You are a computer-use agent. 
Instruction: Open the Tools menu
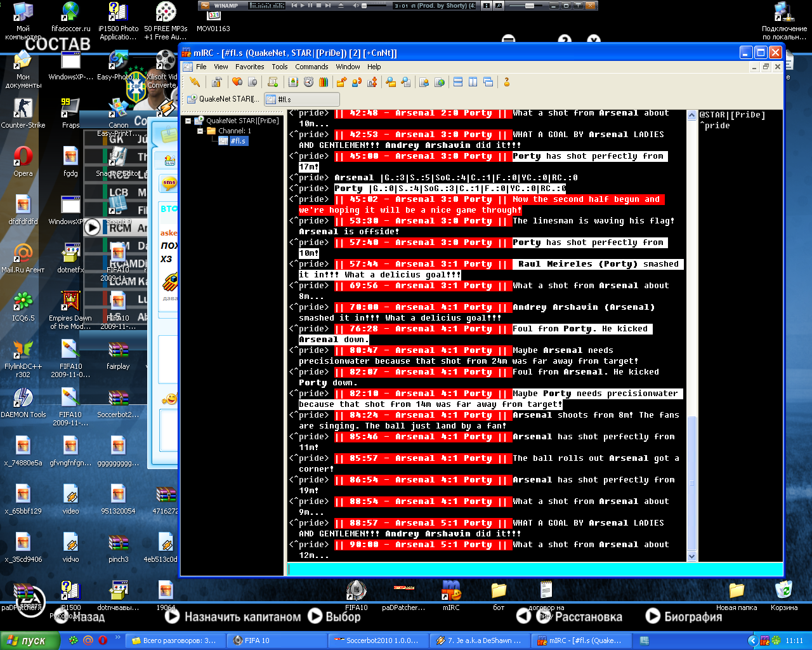tap(280, 67)
